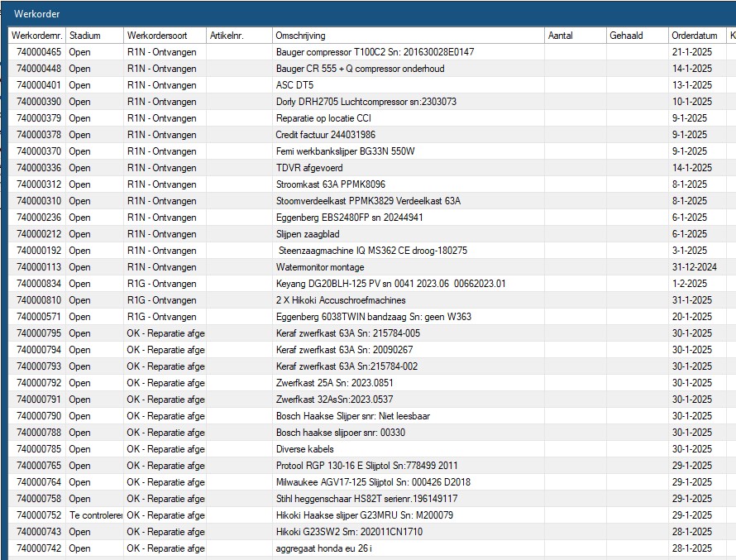
Task: Click 'Diverse kabels' description
Action: tap(304, 449)
